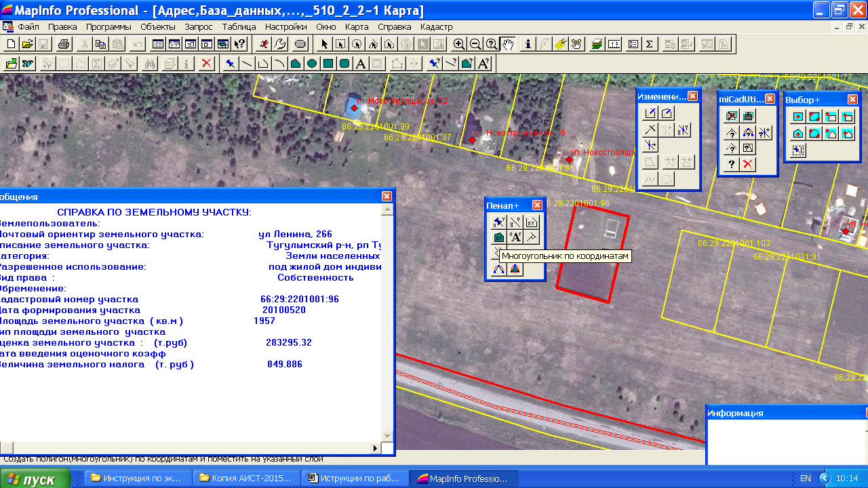Open the Таблица menu
868x488 pixels.
239,26
